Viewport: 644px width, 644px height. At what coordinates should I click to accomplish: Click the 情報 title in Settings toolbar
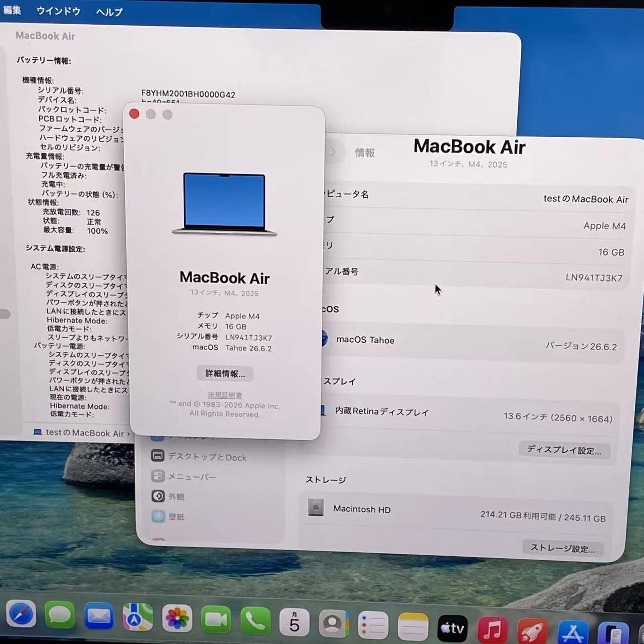365,152
